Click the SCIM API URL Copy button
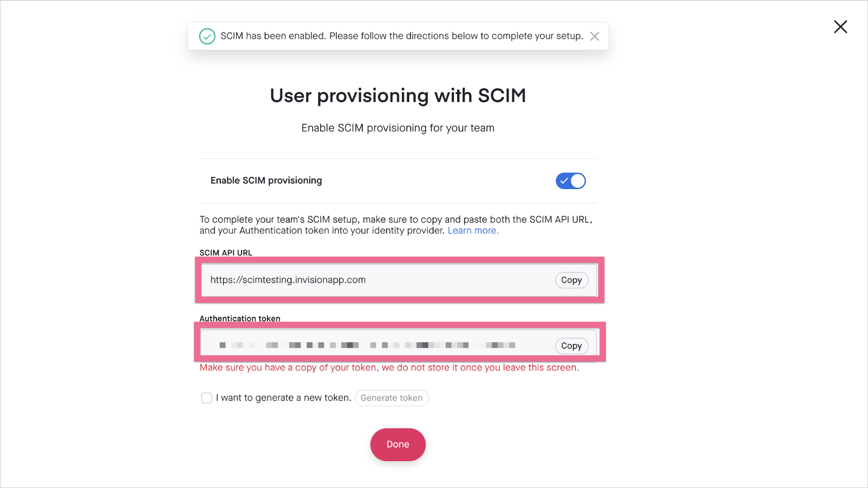This screenshot has height=488, width=868. click(x=571, y=280)
